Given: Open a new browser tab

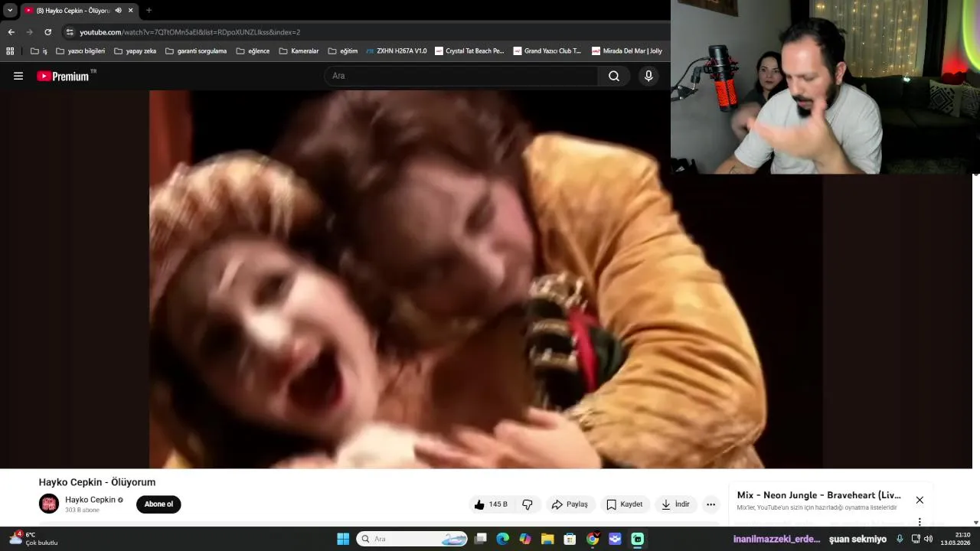Looking at the screenshot, I should pos(149,11).
